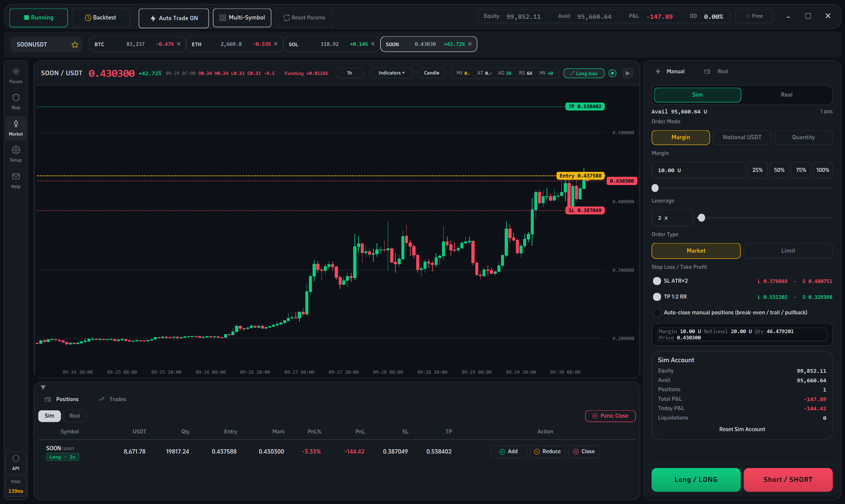The image size is (845, 504).
Task: Click the chart play button
Action: 627,73
